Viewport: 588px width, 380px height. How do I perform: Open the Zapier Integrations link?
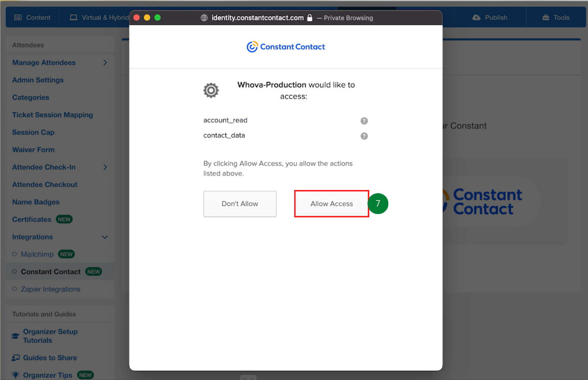coord(51,289)
